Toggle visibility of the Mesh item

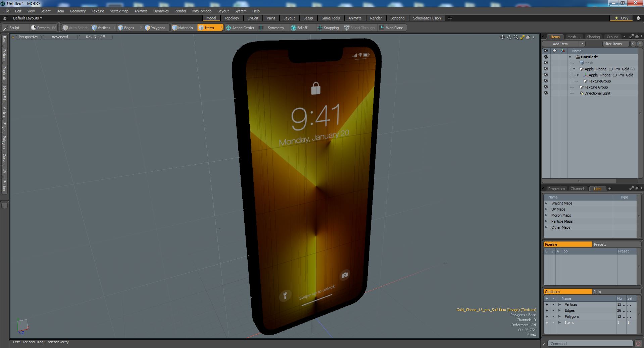coord(546,63)
